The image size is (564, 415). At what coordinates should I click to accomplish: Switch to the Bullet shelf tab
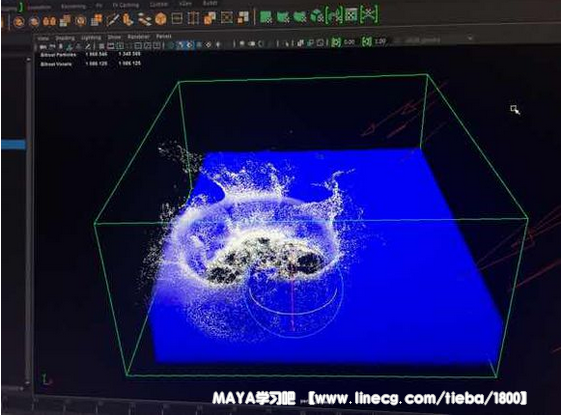[210, 3]
